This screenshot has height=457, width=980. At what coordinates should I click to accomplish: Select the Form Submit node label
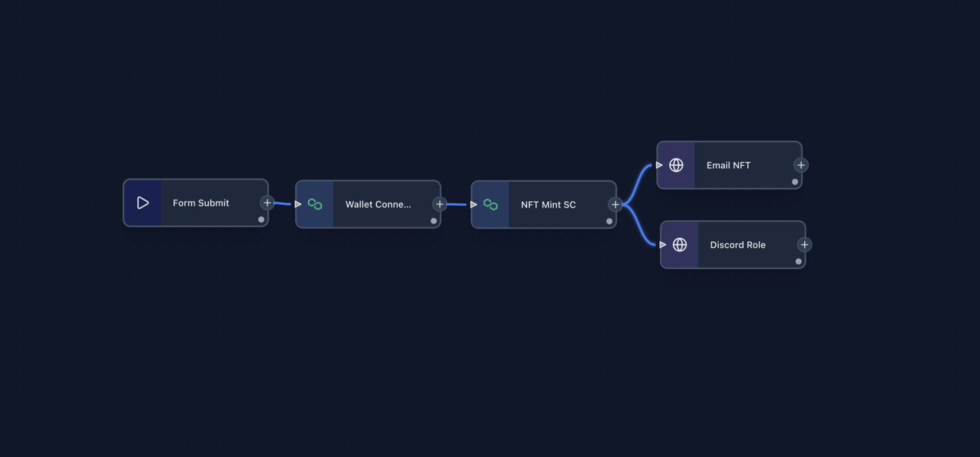click(201, 203)
